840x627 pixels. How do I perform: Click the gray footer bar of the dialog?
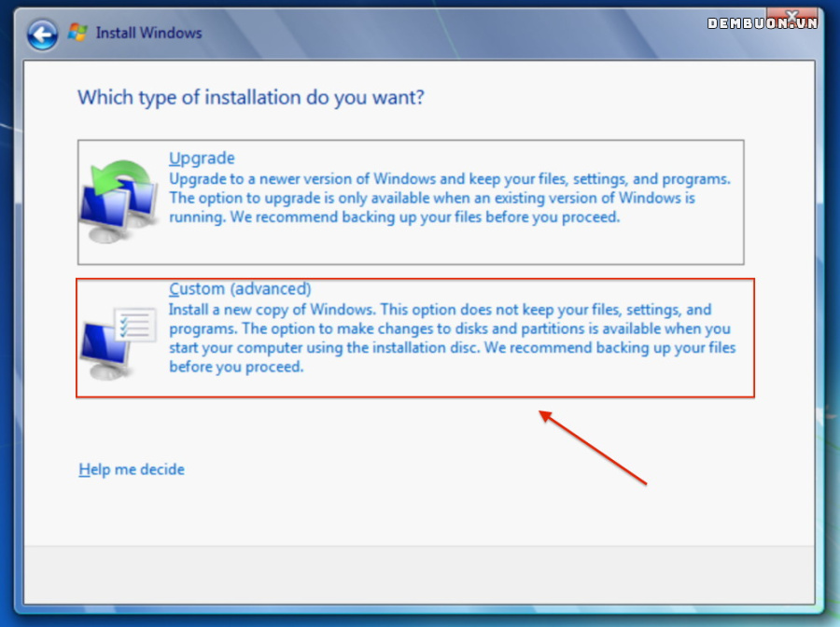[419, 575]
